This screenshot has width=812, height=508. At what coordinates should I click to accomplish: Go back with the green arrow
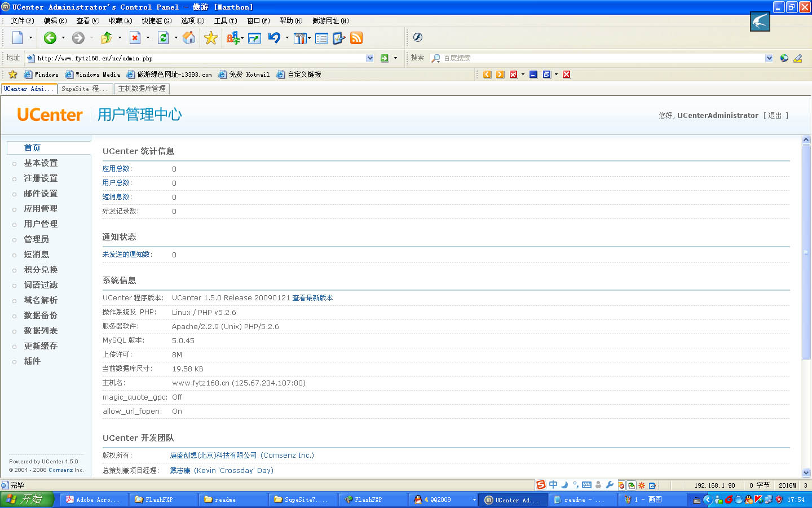click(50, 38)
